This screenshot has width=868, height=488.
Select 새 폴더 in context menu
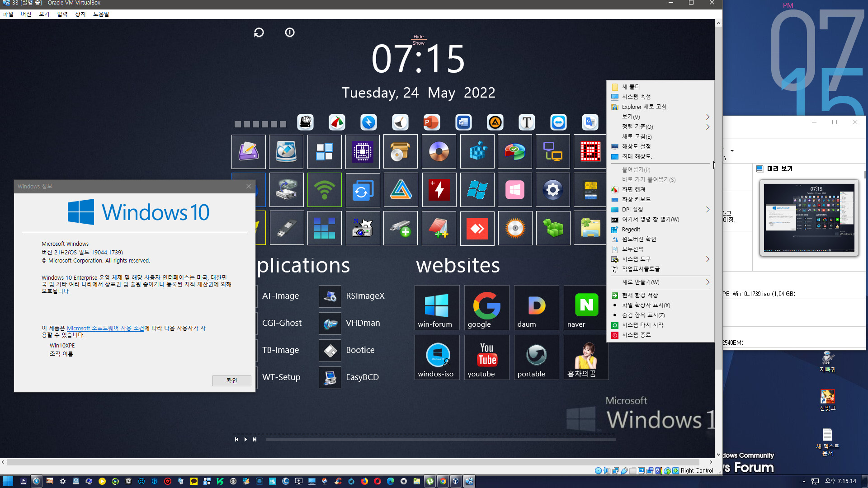(x=660, y=87)
